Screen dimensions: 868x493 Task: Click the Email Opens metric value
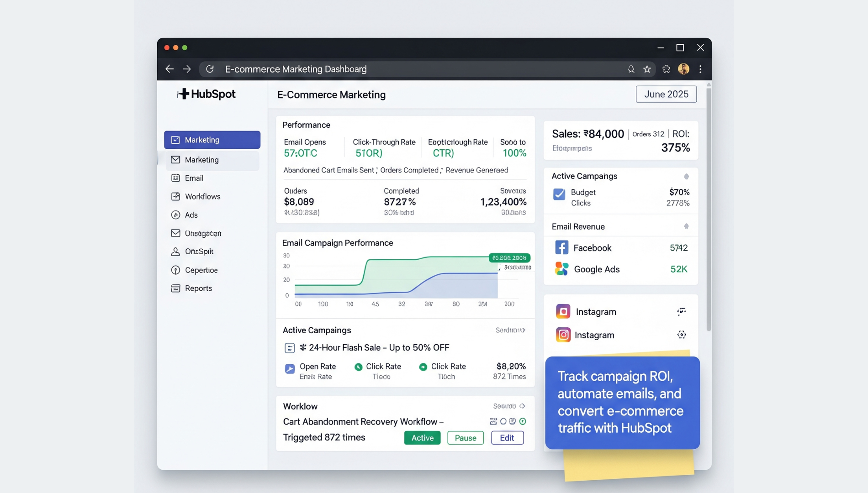pos(300,153)
